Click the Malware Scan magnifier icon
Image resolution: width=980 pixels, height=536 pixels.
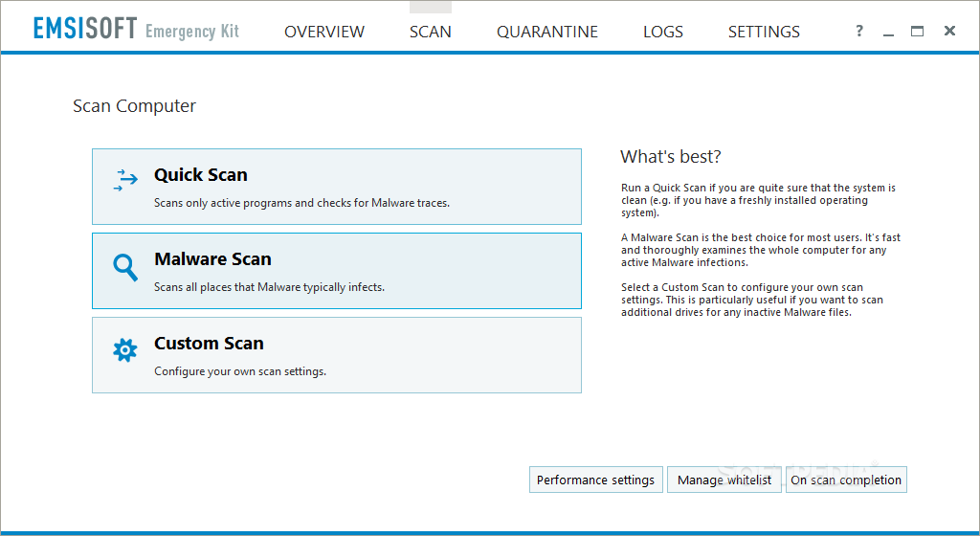(125, 267)
